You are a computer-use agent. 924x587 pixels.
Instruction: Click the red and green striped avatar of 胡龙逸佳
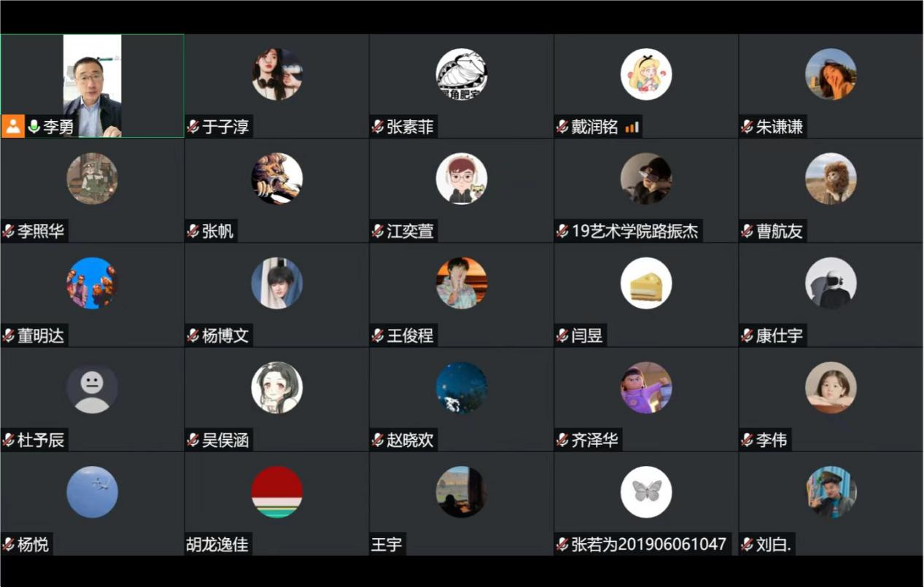(277, 492)
